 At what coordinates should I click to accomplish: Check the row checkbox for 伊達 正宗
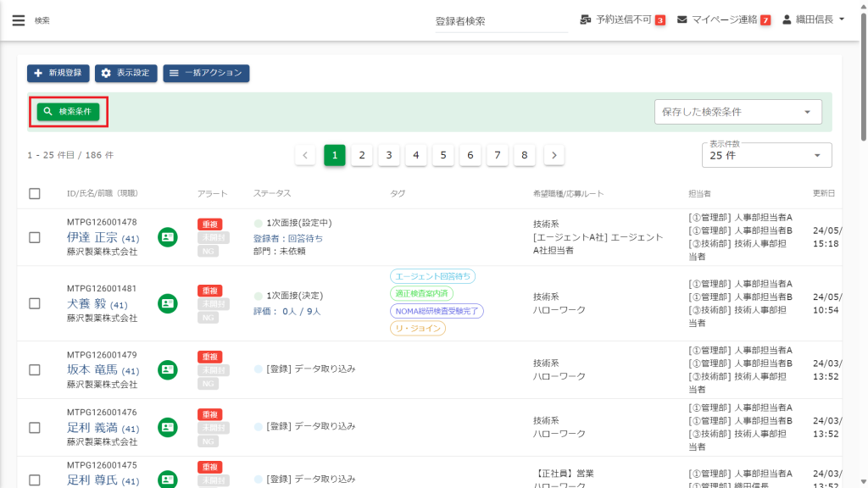(x=35, y=237)
